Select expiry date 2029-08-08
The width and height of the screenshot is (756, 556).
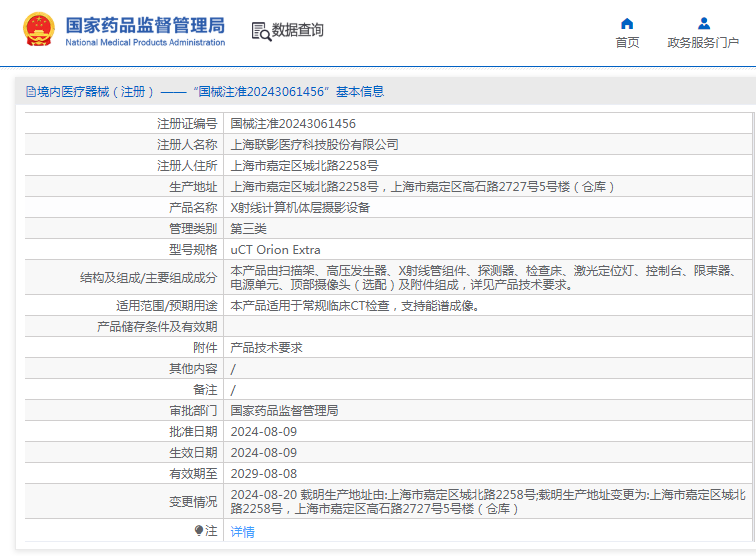(264, 474)
